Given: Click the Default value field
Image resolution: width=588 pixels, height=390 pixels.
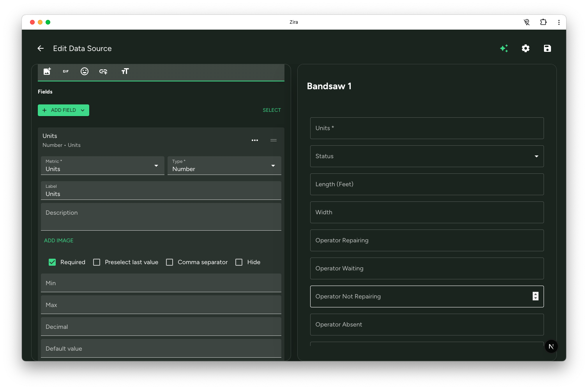Looking at the screenshot, I should click(161, 348).
